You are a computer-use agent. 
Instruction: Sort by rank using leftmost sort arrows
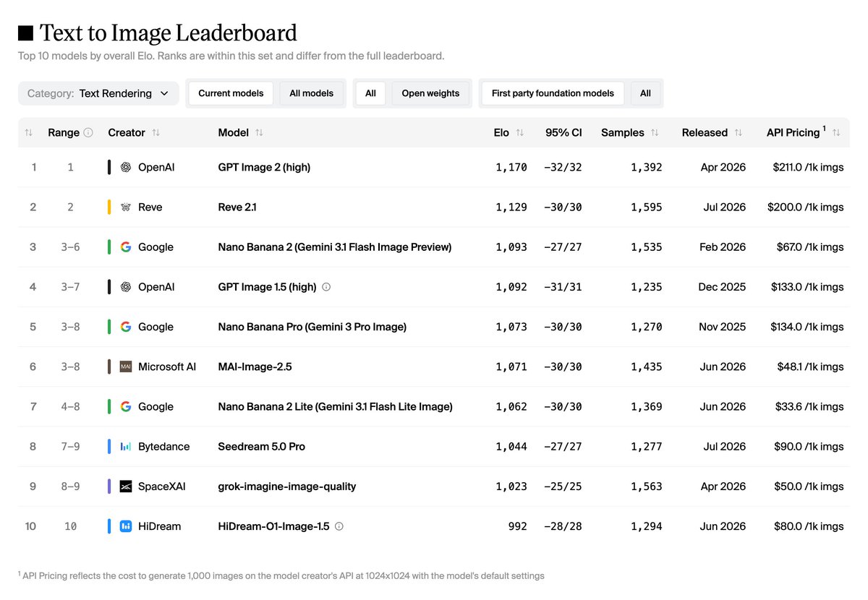pyautogui.click(x=28, y=133)
